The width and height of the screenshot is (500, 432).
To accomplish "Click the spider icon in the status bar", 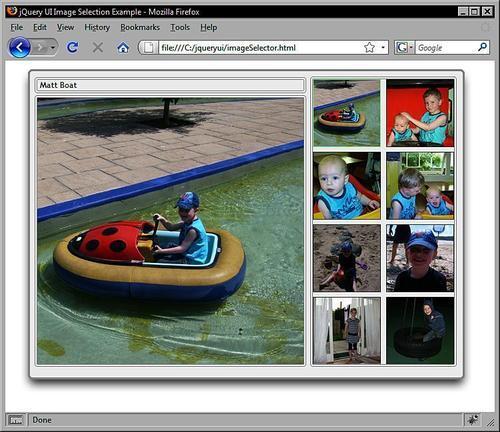I will coord(473,420).
